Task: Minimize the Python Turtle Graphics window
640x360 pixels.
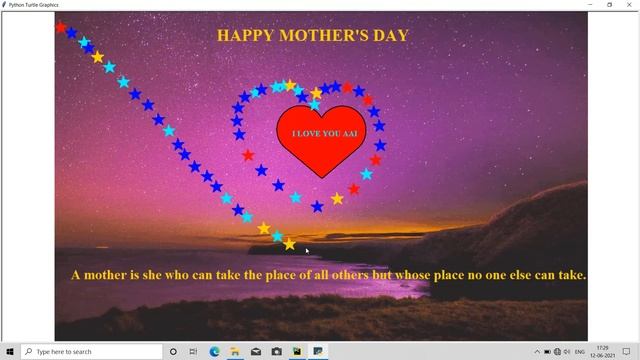Action: 590,5
